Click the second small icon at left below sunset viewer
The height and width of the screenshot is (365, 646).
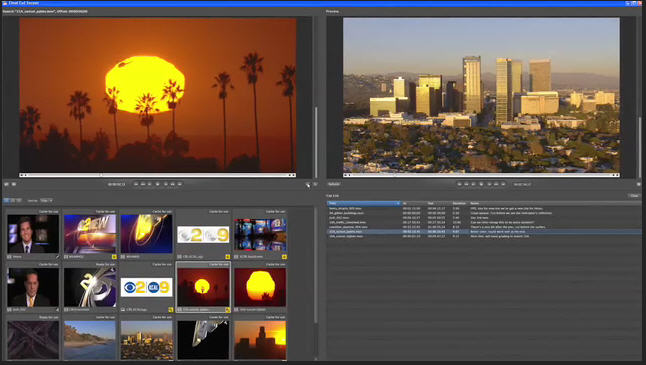pyautogui.click(x=14, y=184)
